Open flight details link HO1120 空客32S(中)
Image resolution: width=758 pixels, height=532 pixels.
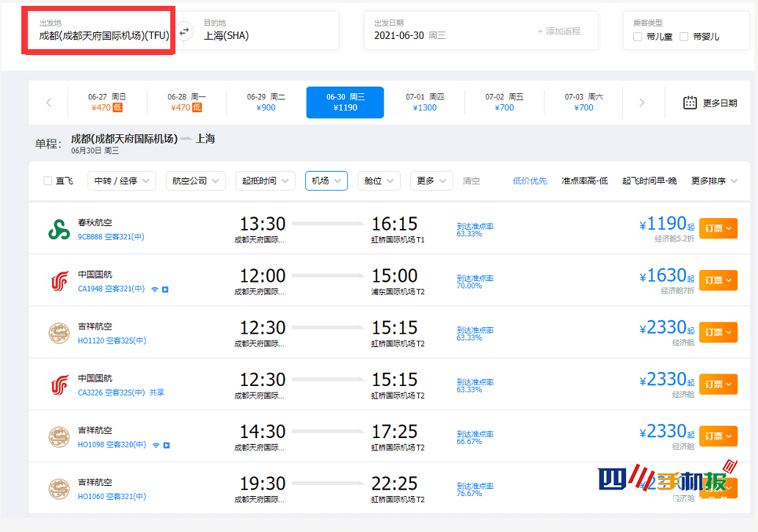112,340
